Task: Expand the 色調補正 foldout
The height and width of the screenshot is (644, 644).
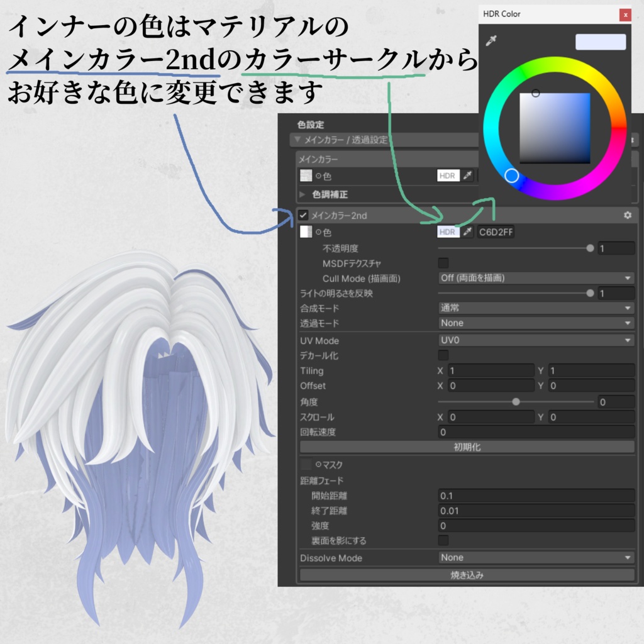Action: 303,194
